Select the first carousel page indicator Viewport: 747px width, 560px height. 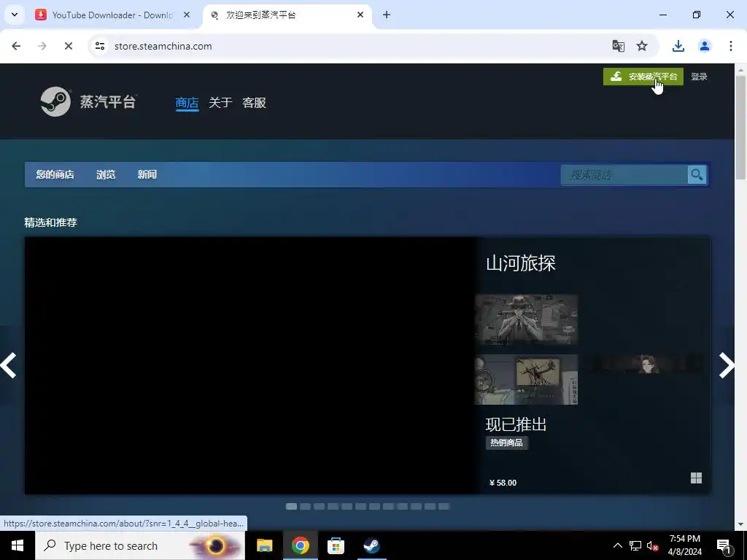pyautogui.click(x=291, y=507)
